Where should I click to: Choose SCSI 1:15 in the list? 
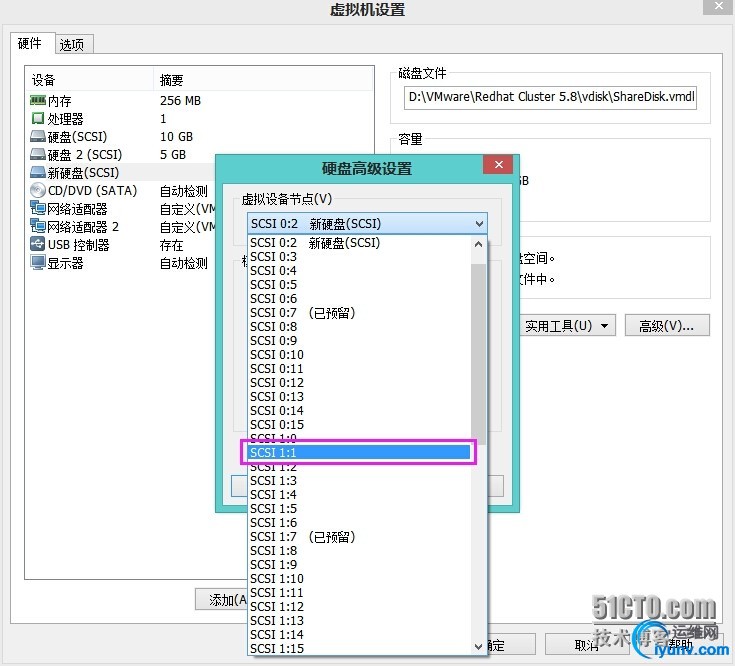coord(359,649)
